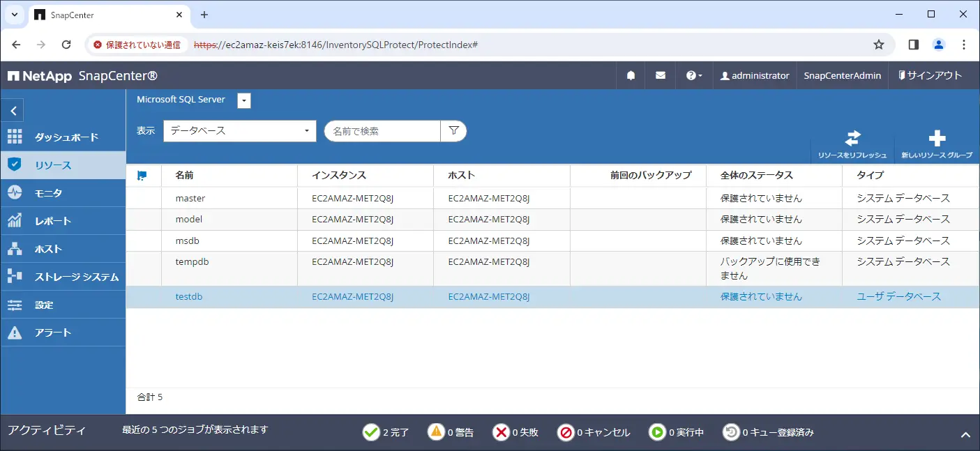Open the Chrome three-dot menu
The image size is (980, 451).
pyautogui.click(x=964, y=45)
